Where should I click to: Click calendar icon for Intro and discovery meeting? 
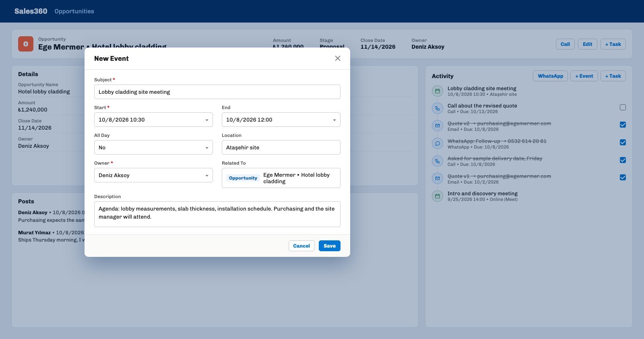(x=438, y=196)
